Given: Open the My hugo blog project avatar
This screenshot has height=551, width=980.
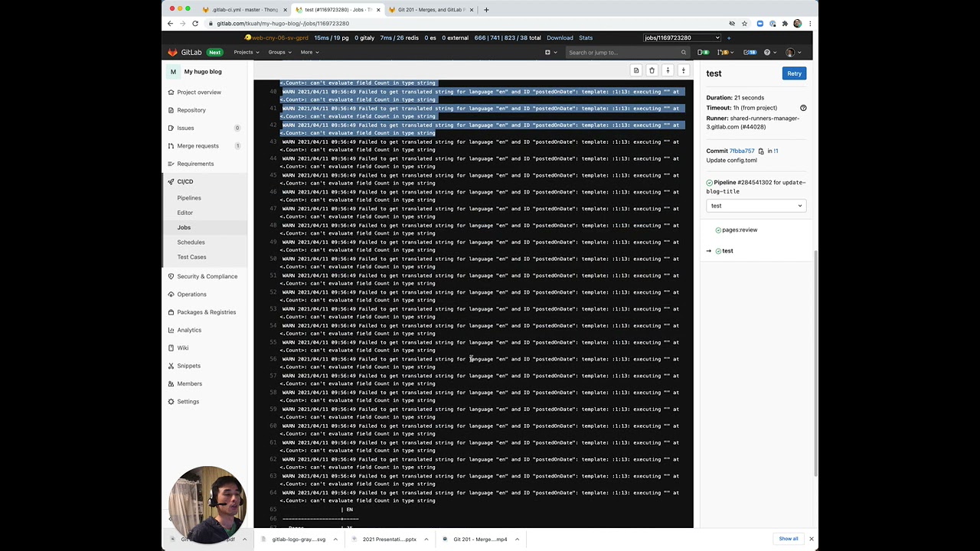Looking at the screenshot, I should [x=173, y=72].
